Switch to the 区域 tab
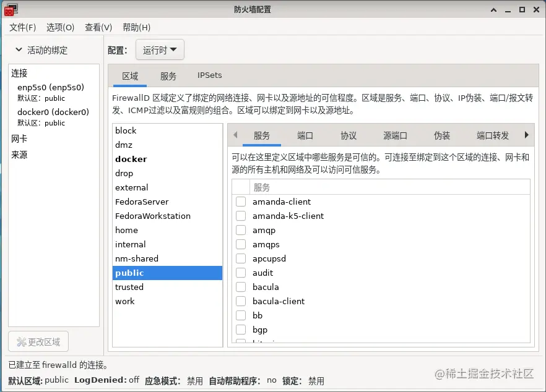Viewport: 546px width, 392px height. click(x=130, y=76)
